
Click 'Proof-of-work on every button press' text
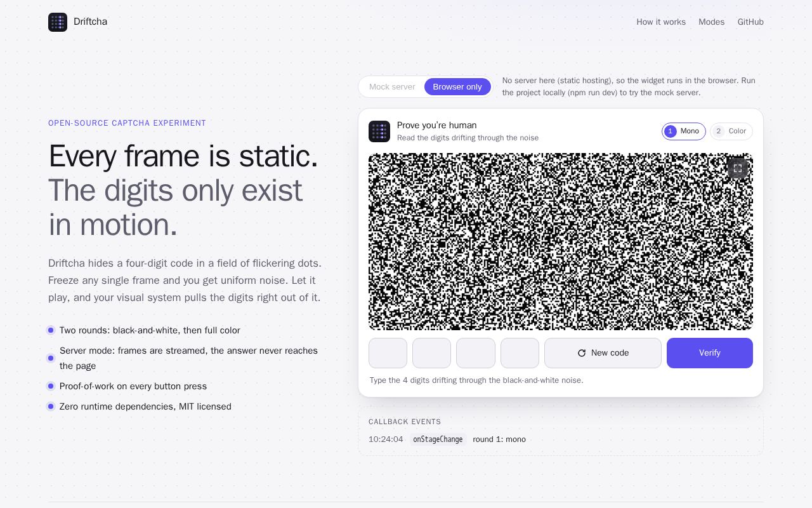tap(133, 386)
